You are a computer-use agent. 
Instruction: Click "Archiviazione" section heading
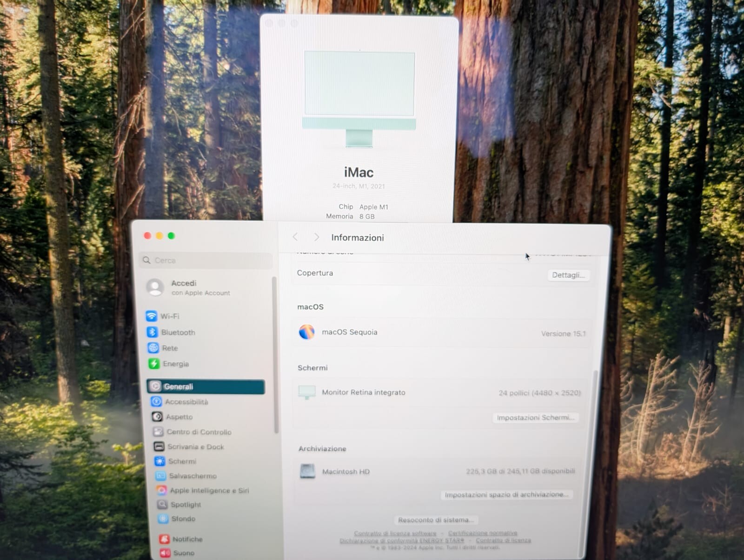[322, 449]
